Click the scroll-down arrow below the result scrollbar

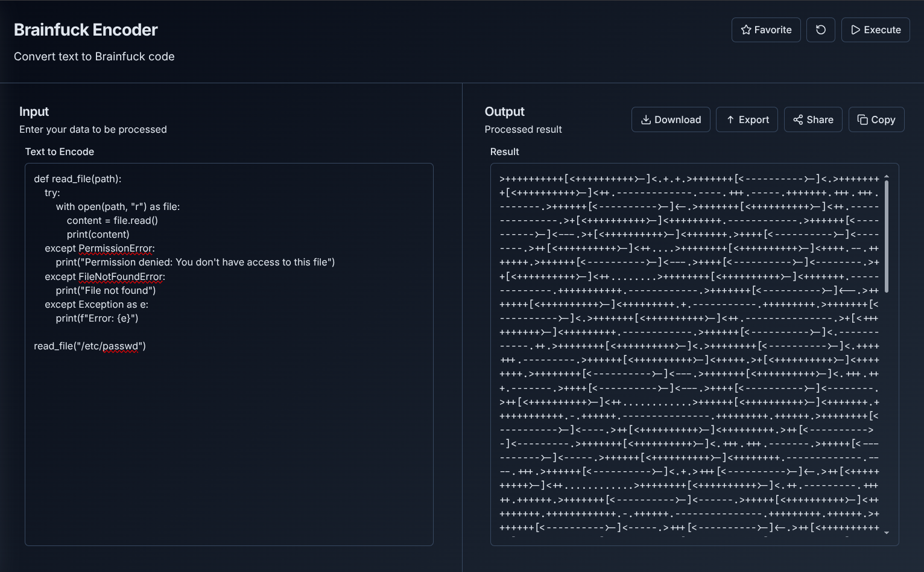887,533
